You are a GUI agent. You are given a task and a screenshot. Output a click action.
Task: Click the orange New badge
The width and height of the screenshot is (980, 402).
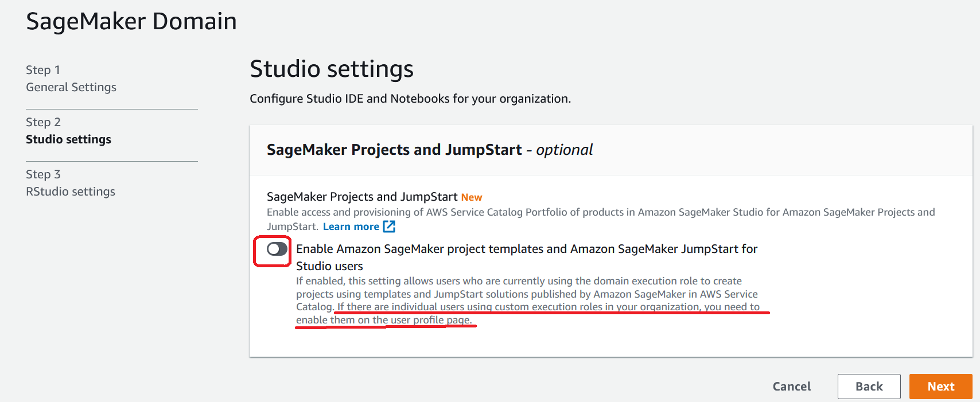[472, 197]
